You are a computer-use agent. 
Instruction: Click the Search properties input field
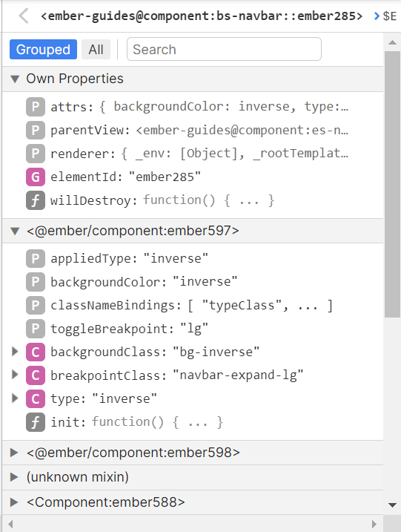click(x=224, y=49)
